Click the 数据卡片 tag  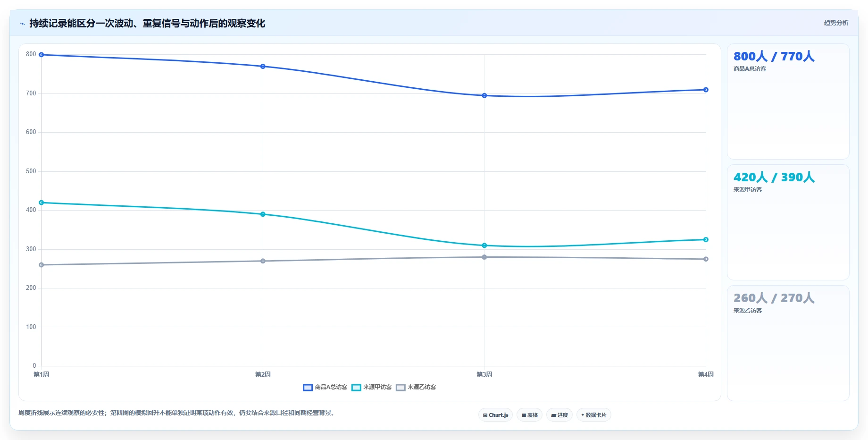(x=593, y=415)
